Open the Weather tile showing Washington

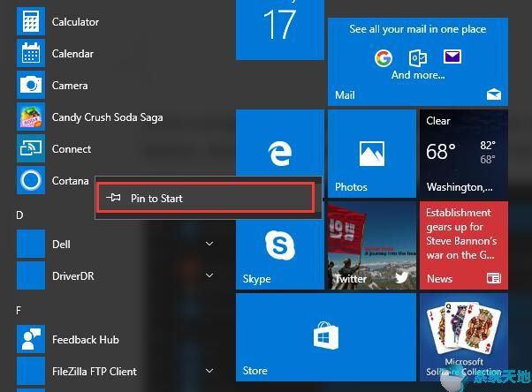464,154
